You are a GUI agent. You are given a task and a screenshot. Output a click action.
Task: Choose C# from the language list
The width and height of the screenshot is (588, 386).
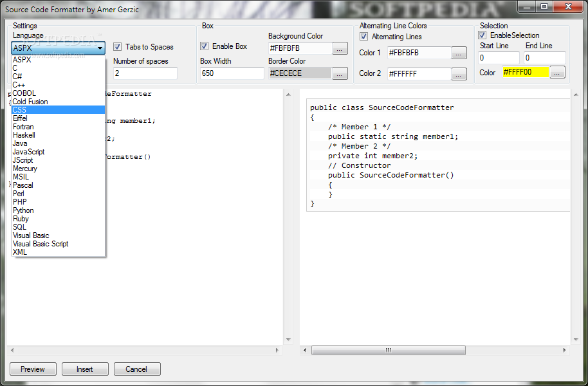tap(58, 76)
